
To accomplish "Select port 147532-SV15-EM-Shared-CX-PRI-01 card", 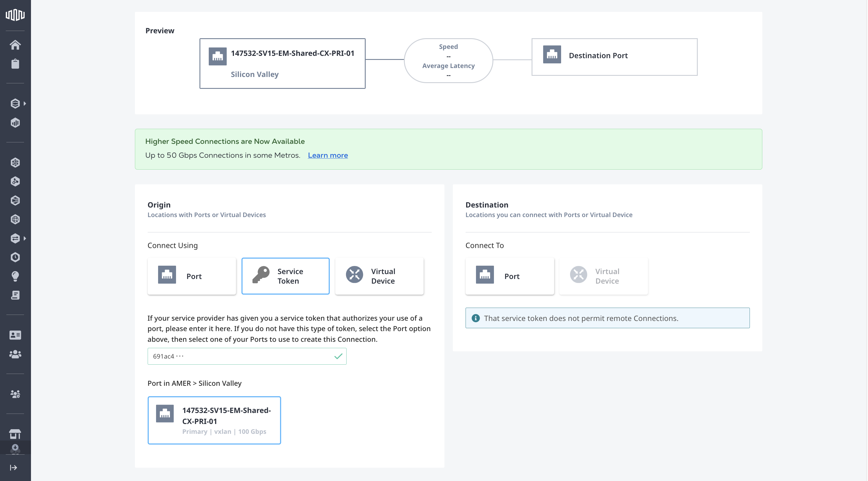I will point(214,421).
